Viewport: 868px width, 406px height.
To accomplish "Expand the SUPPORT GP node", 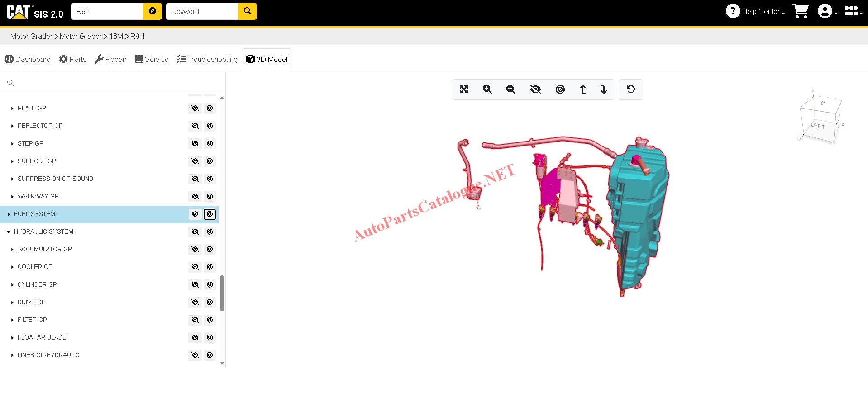I will tap(12, 161).
